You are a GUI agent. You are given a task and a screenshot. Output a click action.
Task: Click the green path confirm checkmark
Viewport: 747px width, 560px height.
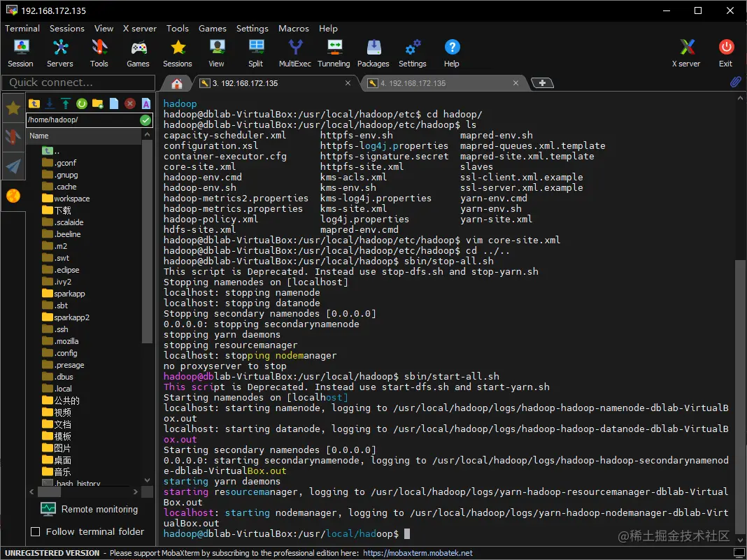(145, 120)
